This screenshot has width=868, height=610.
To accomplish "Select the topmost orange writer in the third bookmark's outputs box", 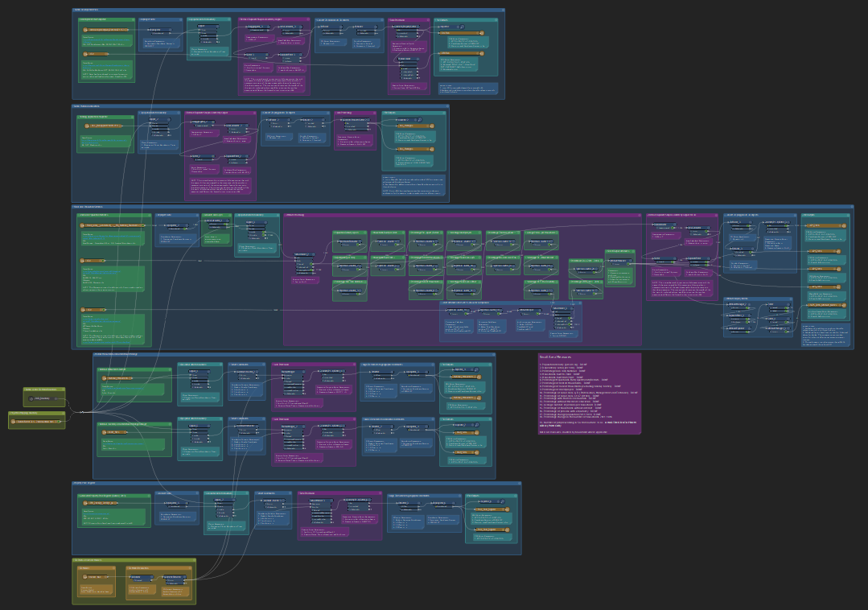I will pos(826,226).
